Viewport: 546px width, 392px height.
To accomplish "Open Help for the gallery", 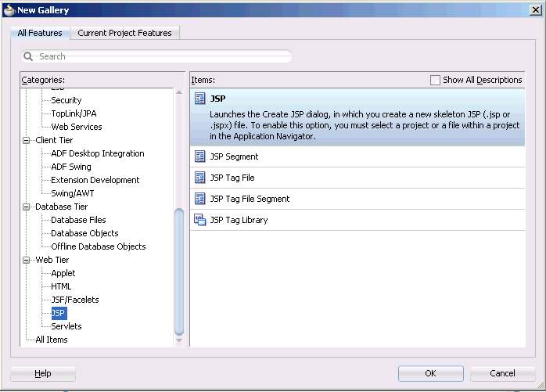I will (43, 373).
